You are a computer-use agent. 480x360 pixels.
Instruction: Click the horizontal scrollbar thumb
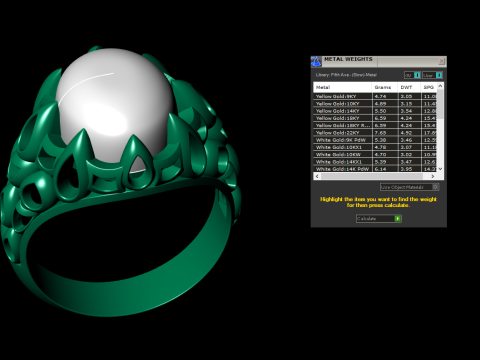click(371, 176)
